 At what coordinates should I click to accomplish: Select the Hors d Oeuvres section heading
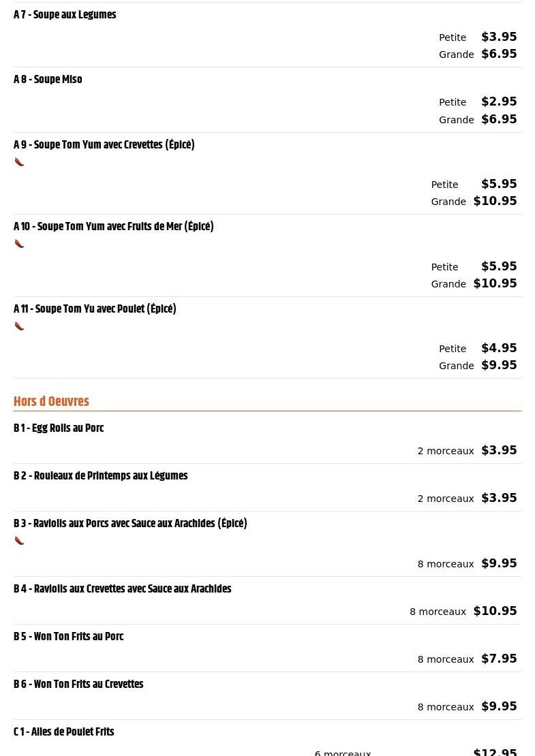pyautogui.click(x=51, y=401)
